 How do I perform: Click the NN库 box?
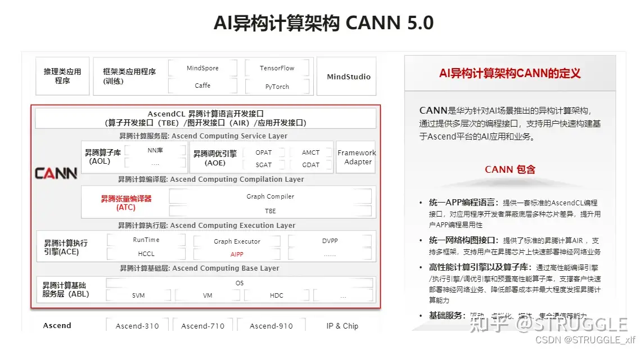[x=155, y=150]
